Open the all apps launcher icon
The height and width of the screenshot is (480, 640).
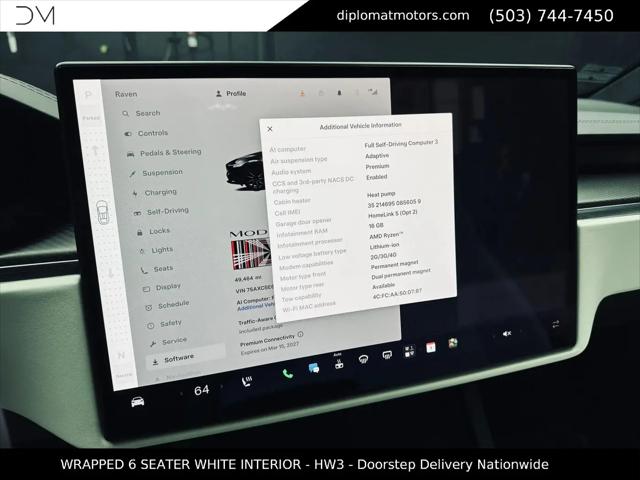409,351
